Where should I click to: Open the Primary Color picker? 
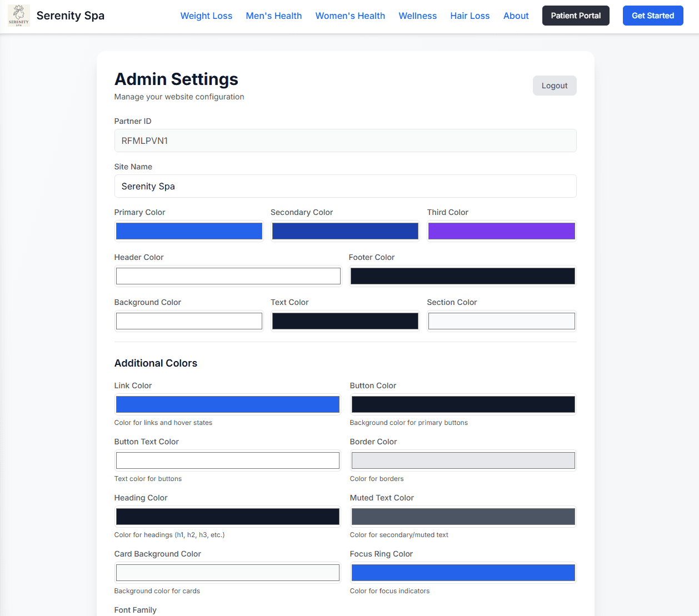point(188,231)
